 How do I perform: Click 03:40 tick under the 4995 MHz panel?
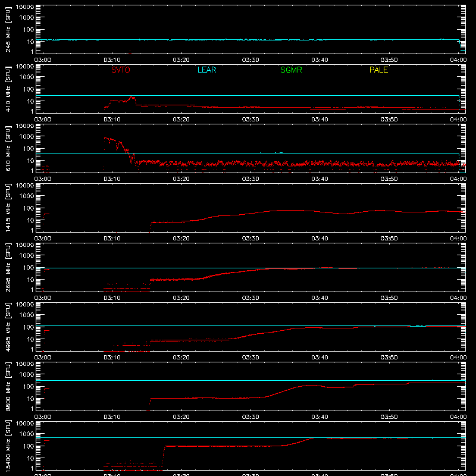coord(320,358)
